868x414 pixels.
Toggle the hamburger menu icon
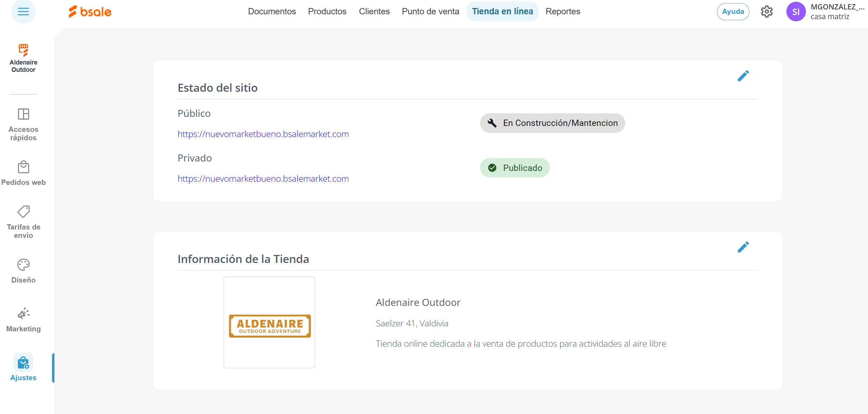pyautogui.click(x=23, y=12)
